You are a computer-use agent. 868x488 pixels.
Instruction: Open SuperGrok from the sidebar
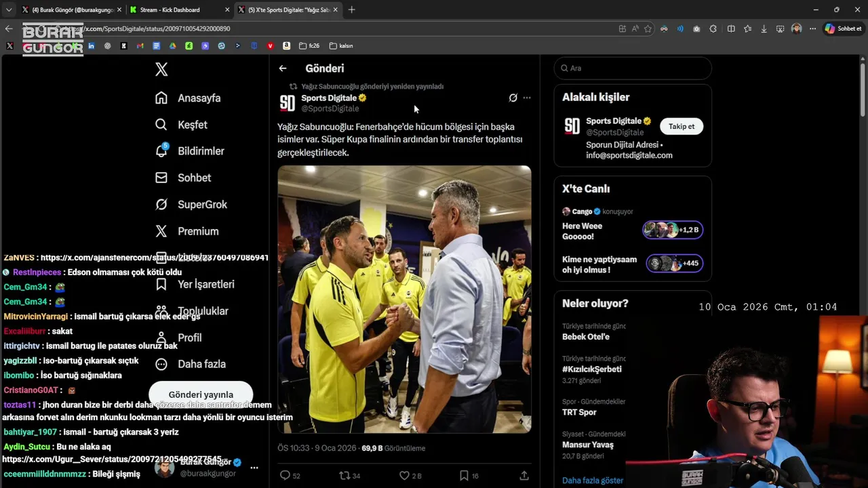pyautogui.click(x=191, y=205)
